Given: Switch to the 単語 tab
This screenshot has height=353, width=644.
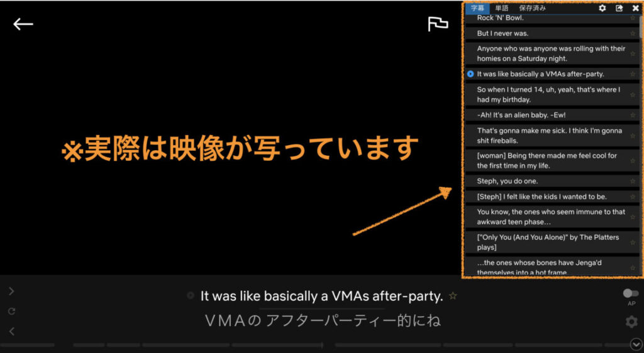Looking at the screenshot, I should coord(502,8).
